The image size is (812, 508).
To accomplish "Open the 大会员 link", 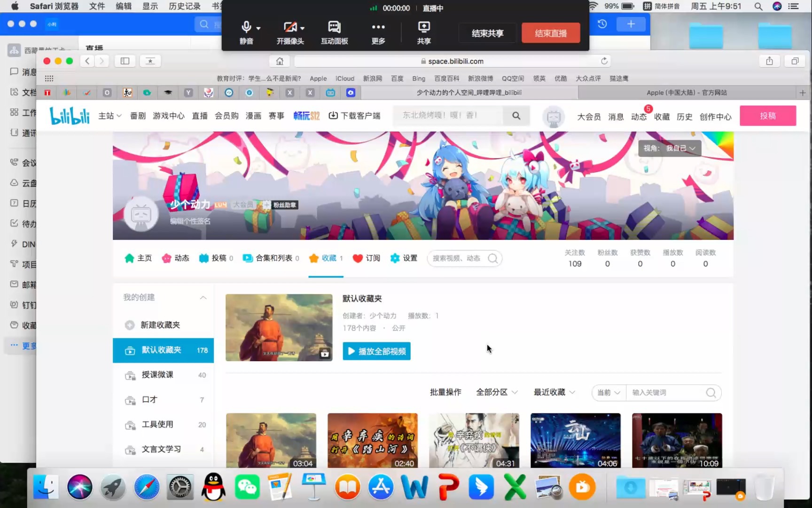I will (589, 117).
